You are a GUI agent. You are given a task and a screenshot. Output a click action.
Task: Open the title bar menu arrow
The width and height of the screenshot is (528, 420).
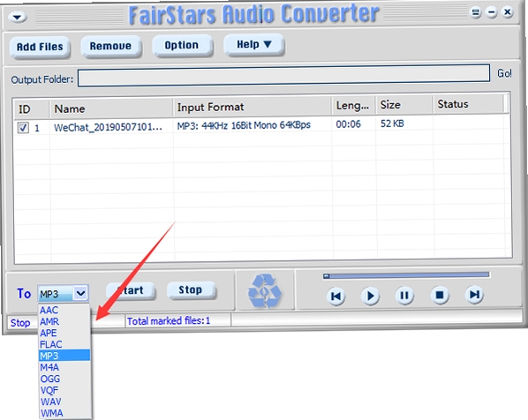[x=18, y=17]
